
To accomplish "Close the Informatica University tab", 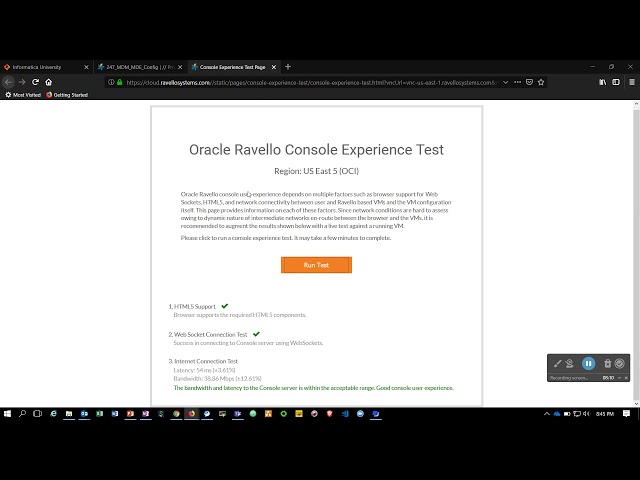I will pos(86,67).
